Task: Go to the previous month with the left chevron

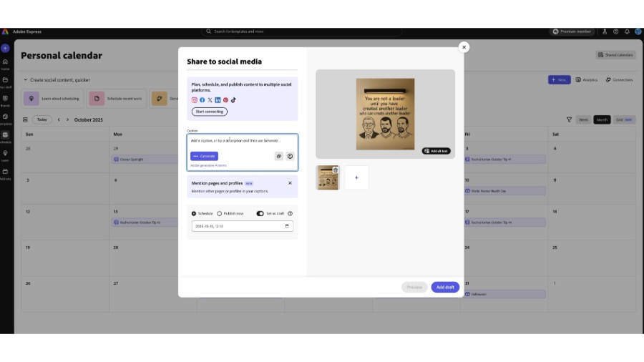Action: pos(59,120)
